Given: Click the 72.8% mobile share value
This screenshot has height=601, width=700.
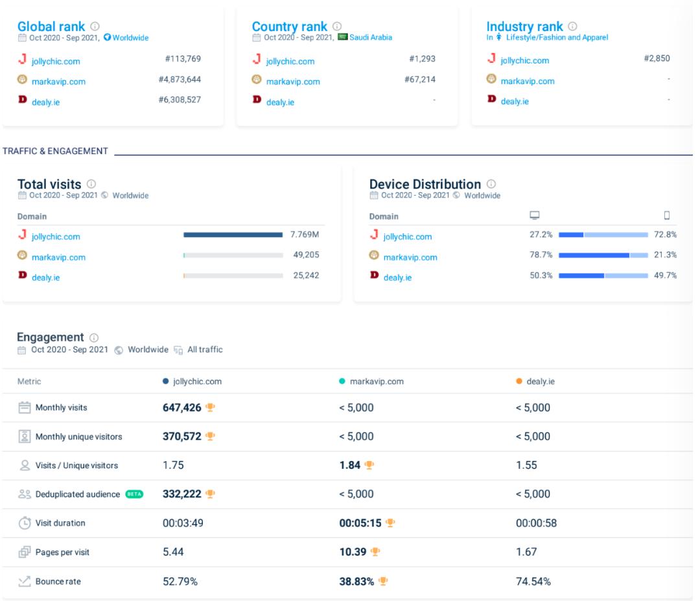Looking at the screenshot, I should click(665, 234).
